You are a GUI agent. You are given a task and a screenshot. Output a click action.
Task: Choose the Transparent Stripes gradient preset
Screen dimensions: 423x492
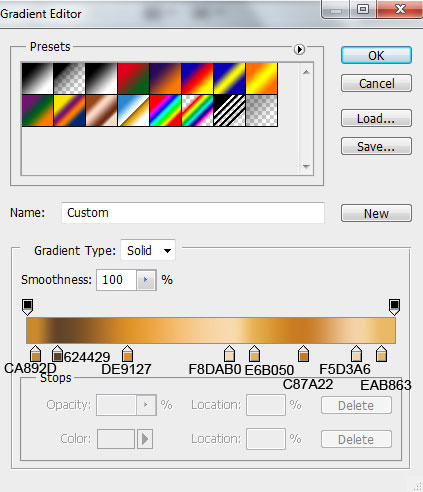(x=230, y=110)
